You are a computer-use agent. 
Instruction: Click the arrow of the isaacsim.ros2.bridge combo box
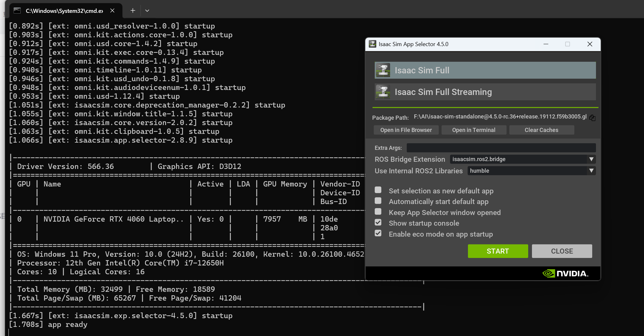coord(591,159)
